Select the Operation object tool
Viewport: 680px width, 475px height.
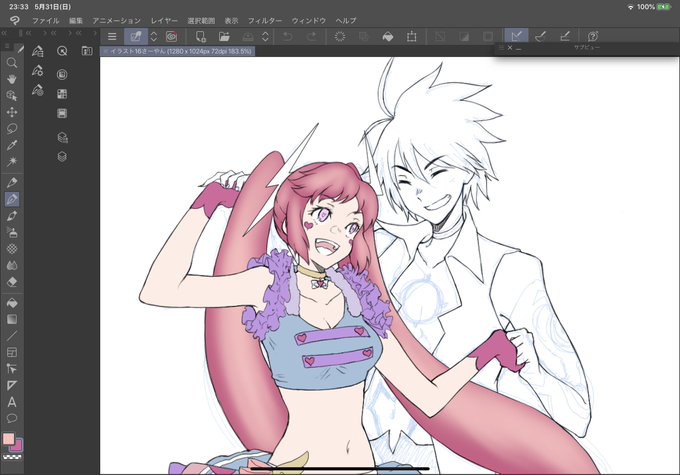12,95
